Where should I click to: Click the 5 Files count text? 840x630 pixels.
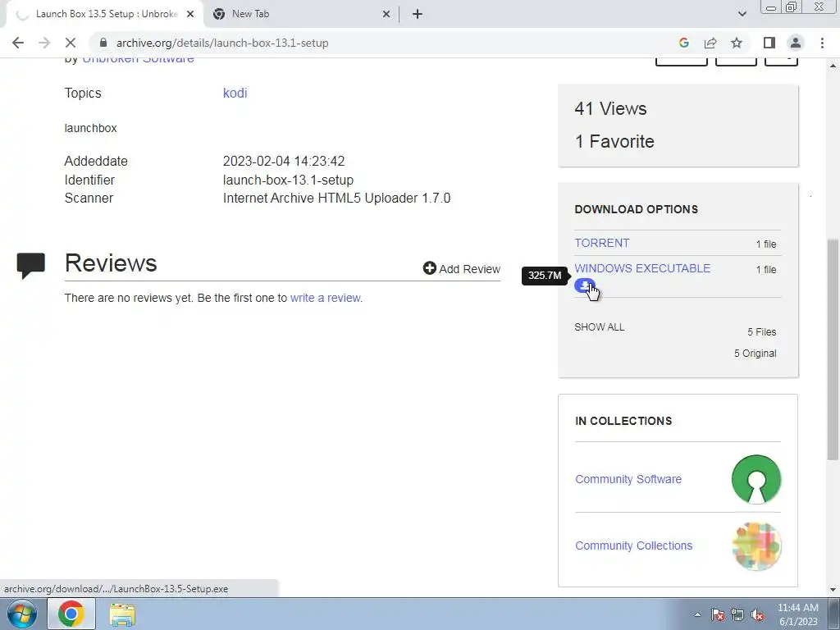(762, 332)
